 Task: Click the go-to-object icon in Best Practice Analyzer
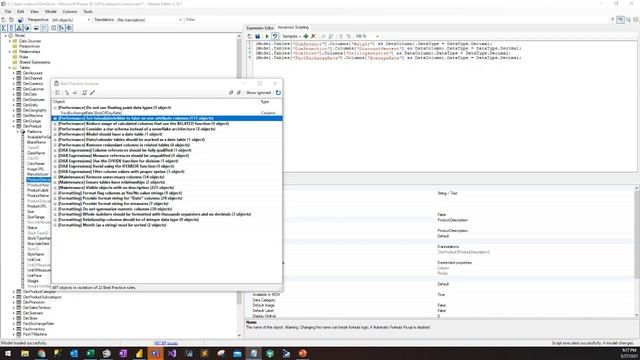pyautogui.click(x=67, y=93)
